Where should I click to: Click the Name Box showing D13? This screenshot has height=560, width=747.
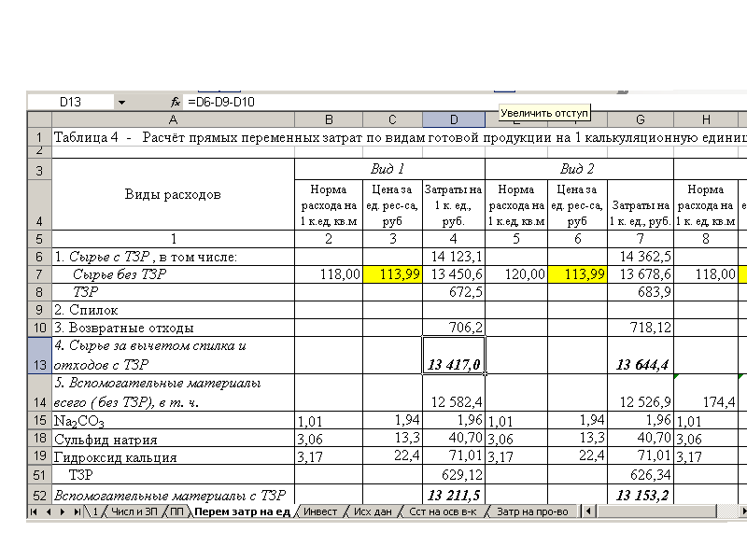(x=71, y=103)
